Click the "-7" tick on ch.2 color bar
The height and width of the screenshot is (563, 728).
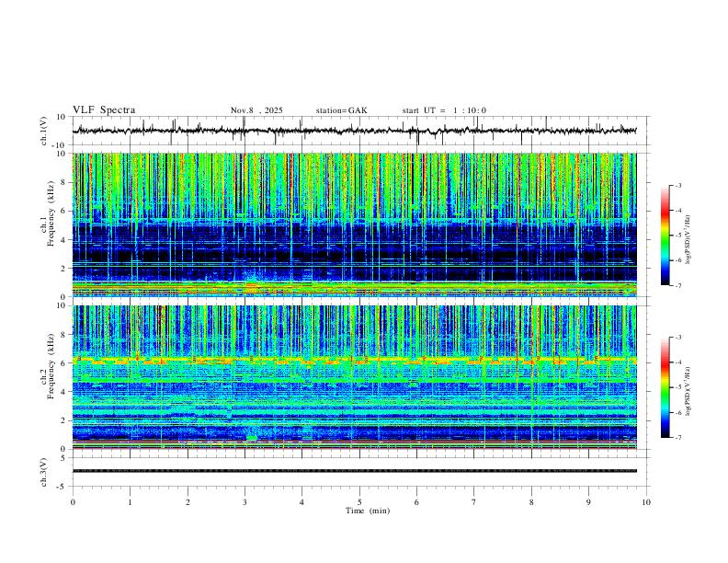click(x=677, y=438)
